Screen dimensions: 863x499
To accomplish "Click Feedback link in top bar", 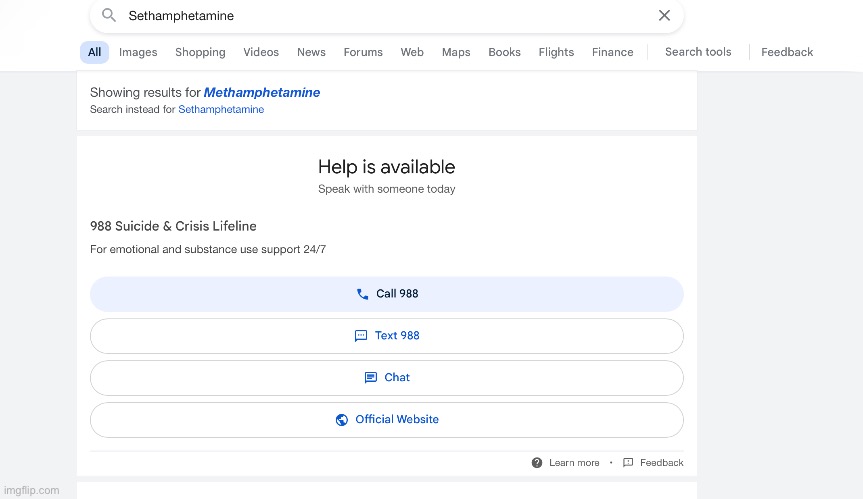I will [x=787, y=52].
